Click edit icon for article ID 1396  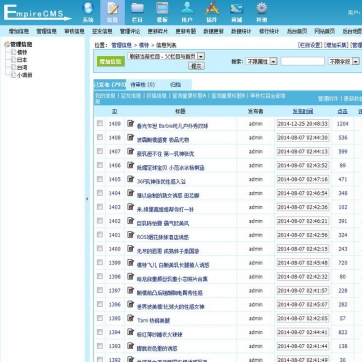pyautogui.click(x=130, y=304)
